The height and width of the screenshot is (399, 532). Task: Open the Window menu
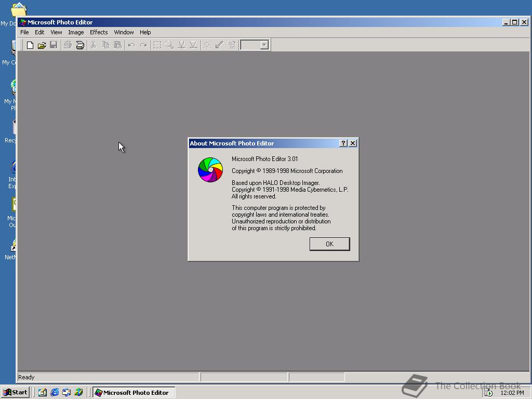[x=124, y=32]
